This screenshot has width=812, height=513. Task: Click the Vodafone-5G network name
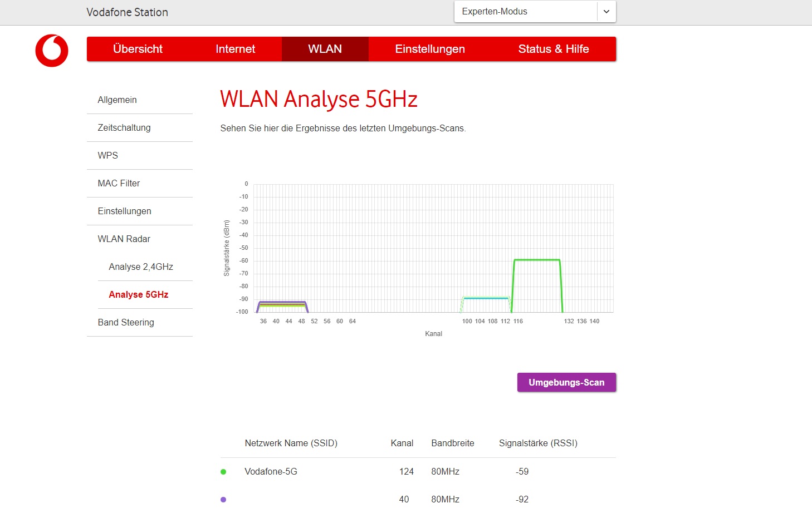tap(271, 472)
